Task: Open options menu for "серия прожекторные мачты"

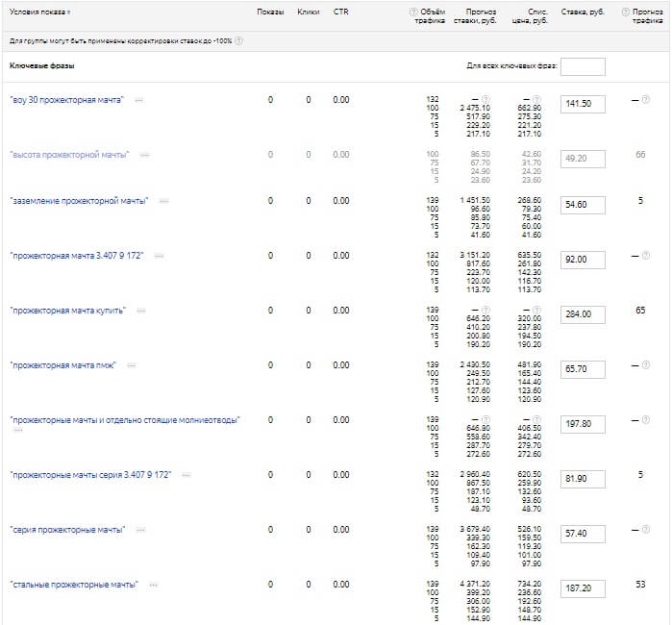Action: click(140, 530)
